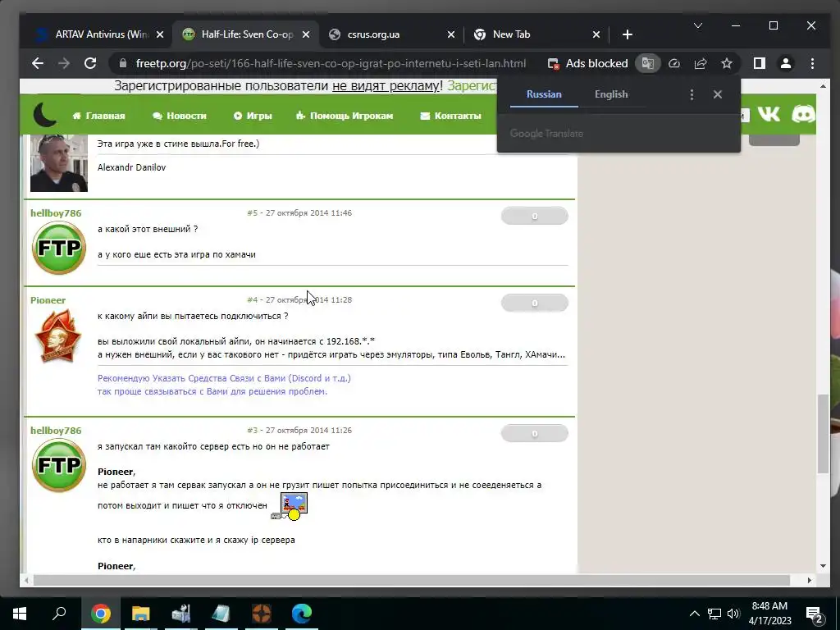
Task: Show hidden system tray icons
Action: coord(694,614)
